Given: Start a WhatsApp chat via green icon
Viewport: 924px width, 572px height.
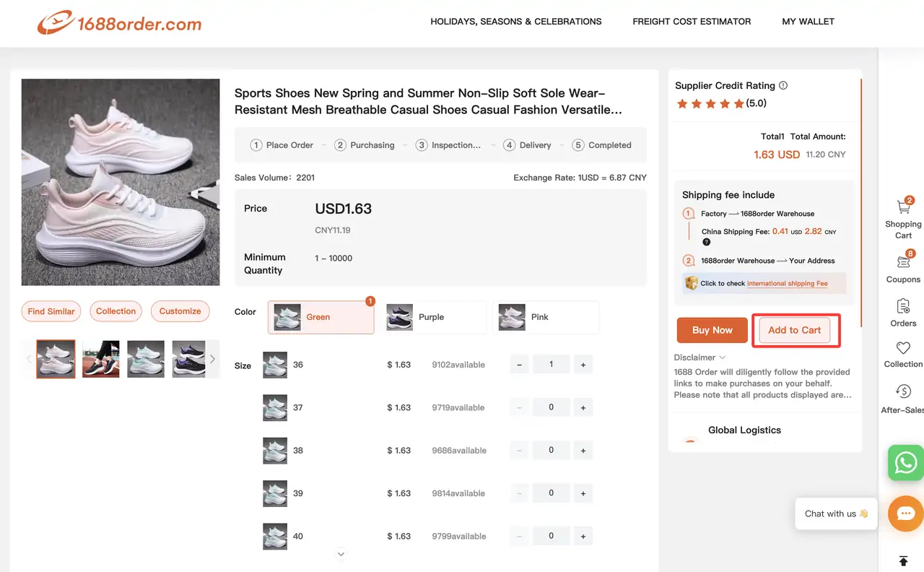Looking at the screenshot, I should point(905,463).
